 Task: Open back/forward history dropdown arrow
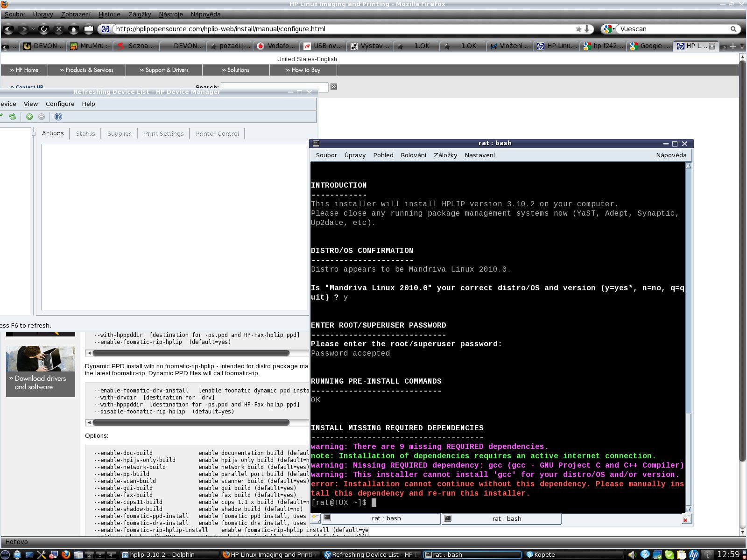[33, 29]
